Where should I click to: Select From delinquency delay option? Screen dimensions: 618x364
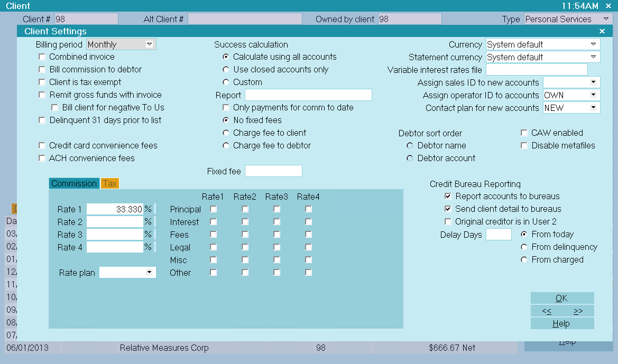click(524, 247)
